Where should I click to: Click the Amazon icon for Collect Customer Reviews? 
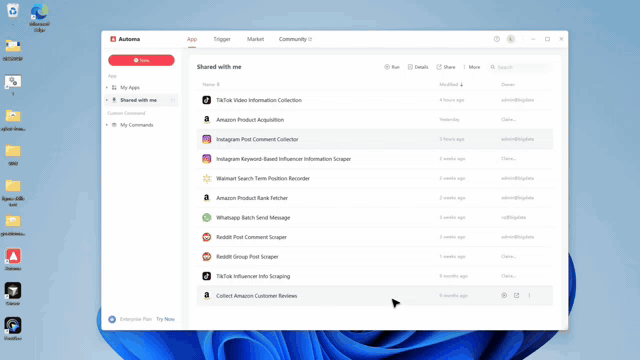tap(207, 296)
